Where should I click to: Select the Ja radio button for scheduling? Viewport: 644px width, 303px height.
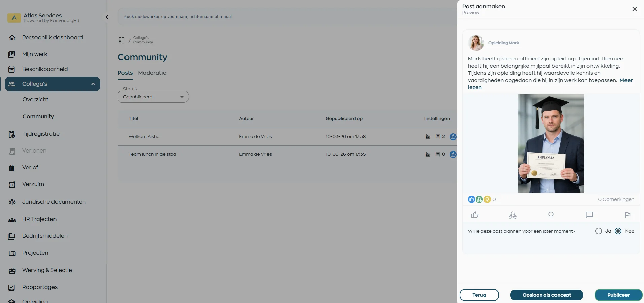(x=598, y=231)
